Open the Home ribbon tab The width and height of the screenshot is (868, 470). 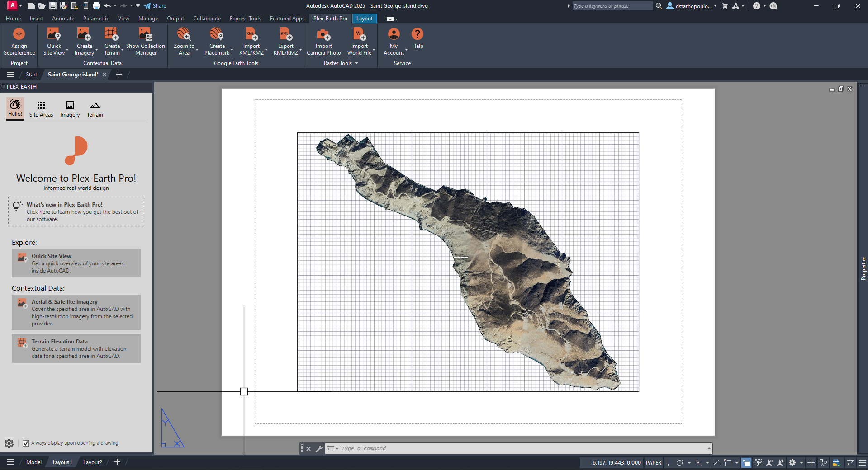(x=14, y=19)
